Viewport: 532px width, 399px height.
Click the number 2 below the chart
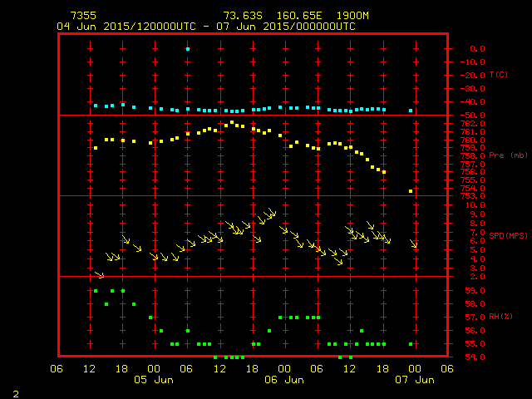16,394
